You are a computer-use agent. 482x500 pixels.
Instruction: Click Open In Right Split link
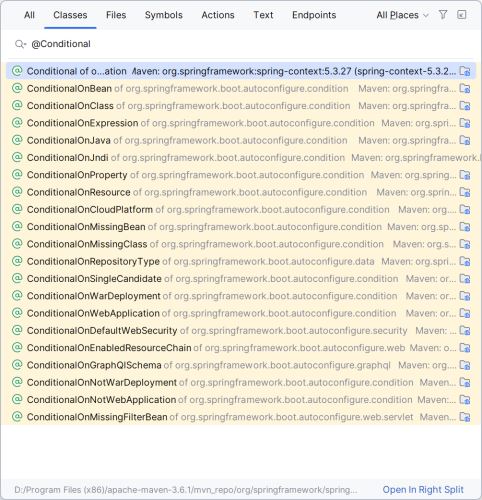coord(423,490)
